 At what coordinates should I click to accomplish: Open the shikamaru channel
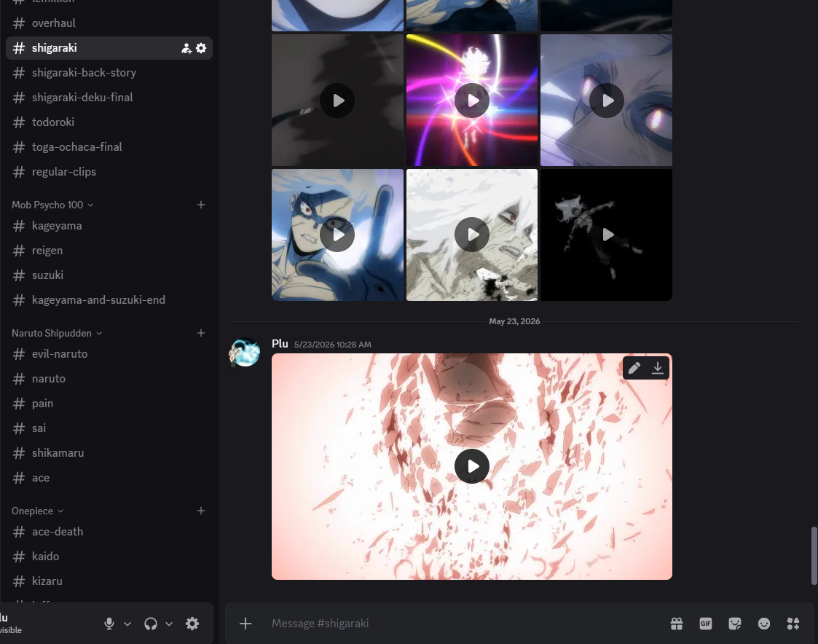pyautogui.click(x=109, y=453)
